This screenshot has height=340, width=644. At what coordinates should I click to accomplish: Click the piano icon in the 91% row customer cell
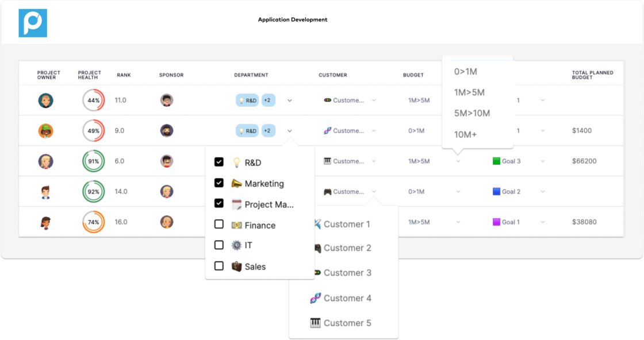tap(327, 161)
